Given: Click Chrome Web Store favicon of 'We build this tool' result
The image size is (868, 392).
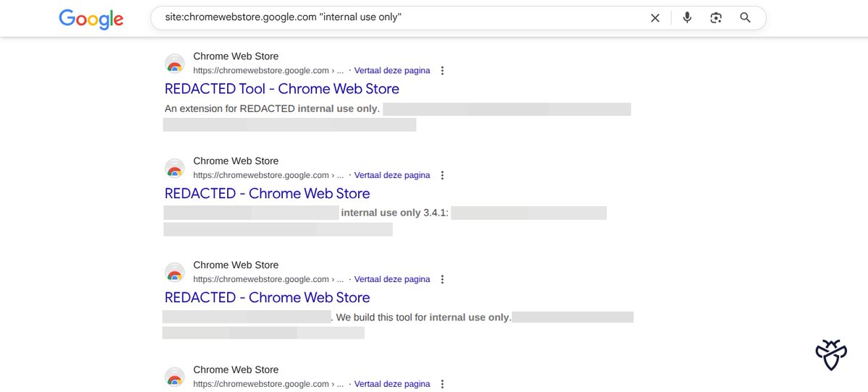Looking at the screenshot, I should point(174,273).
